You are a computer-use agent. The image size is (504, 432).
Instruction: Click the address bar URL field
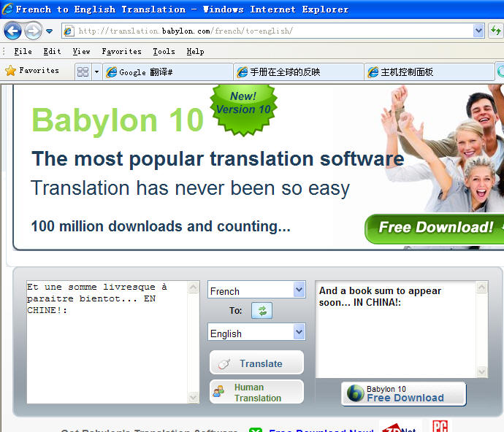(x=272, y=31)
